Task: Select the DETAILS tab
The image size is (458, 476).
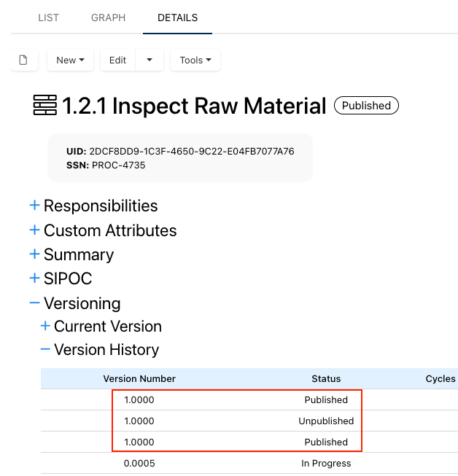Action: [x=177, y=17]
